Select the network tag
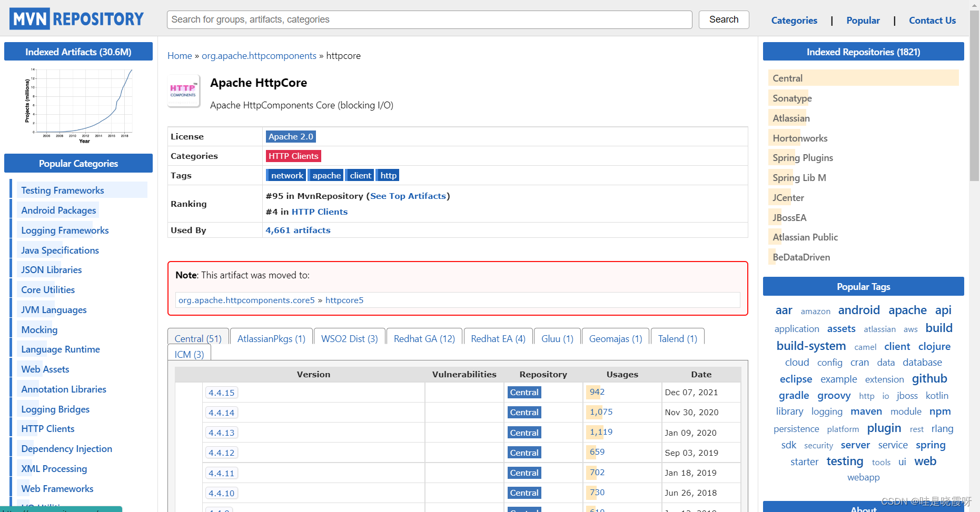The height and width of the screenshot is (512, 980). tap(286, 175)
